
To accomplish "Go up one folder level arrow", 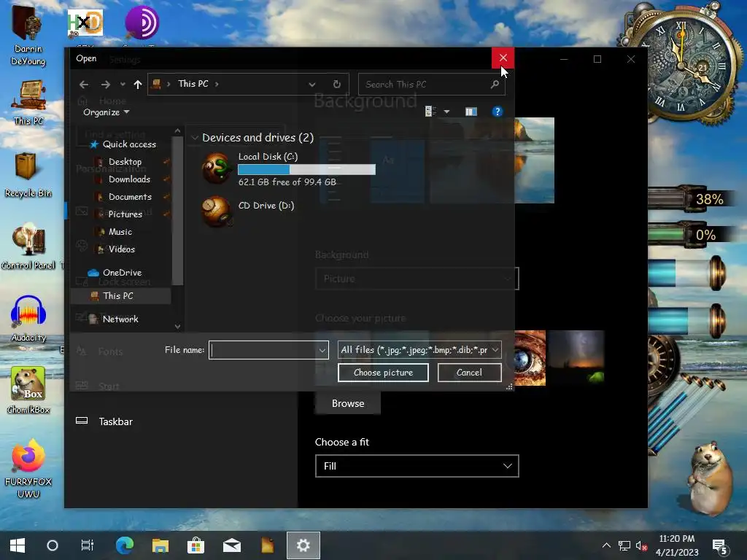I will [138, 85].
